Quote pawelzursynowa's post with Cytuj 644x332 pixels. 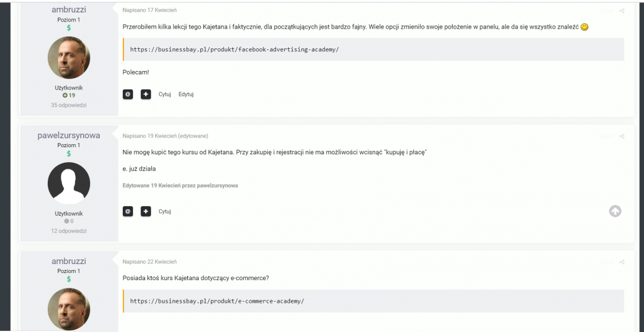pyautogui.click(x=165, y=211)
